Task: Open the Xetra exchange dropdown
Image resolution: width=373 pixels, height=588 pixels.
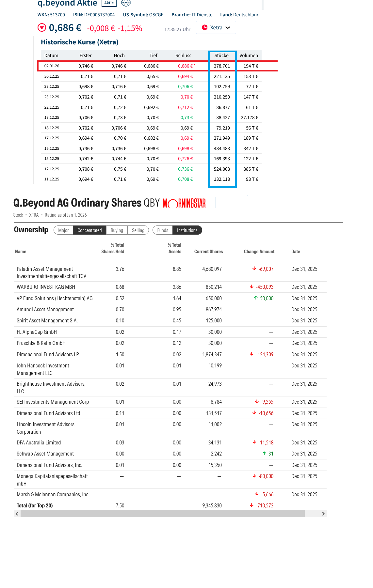Action: point(216,27)
